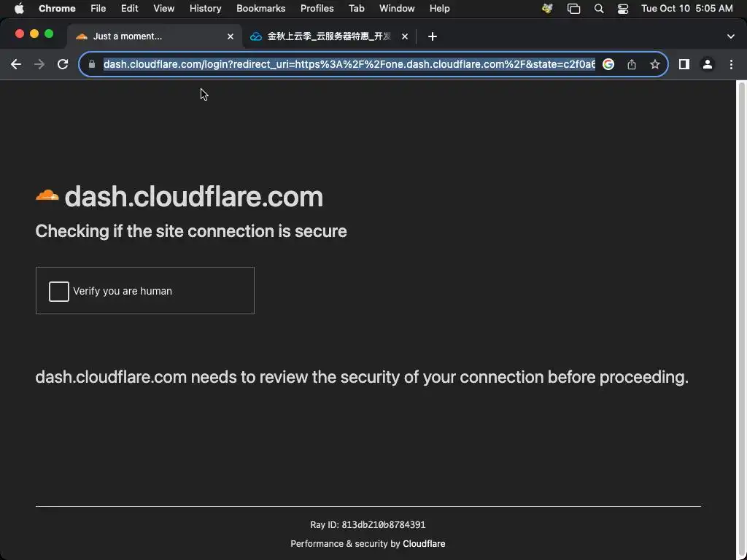
Task: Open a new tab with plus button
Action: point(432,36)
